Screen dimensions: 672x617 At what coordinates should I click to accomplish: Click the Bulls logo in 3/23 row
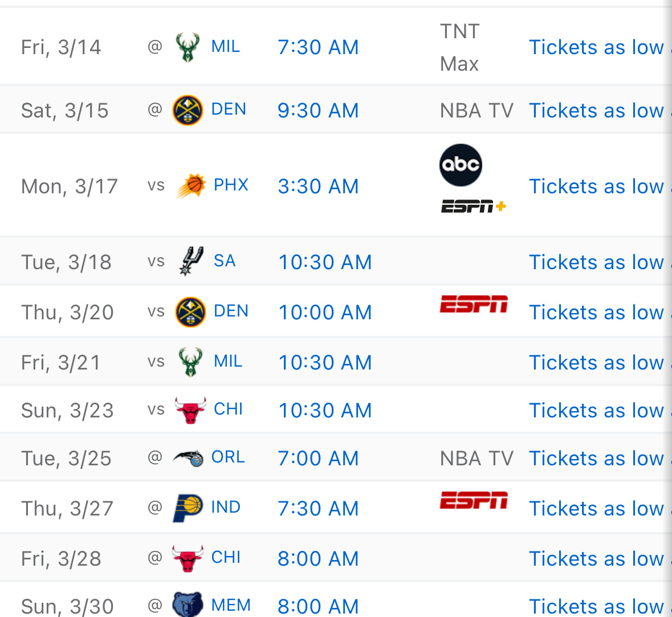point(191,411)
